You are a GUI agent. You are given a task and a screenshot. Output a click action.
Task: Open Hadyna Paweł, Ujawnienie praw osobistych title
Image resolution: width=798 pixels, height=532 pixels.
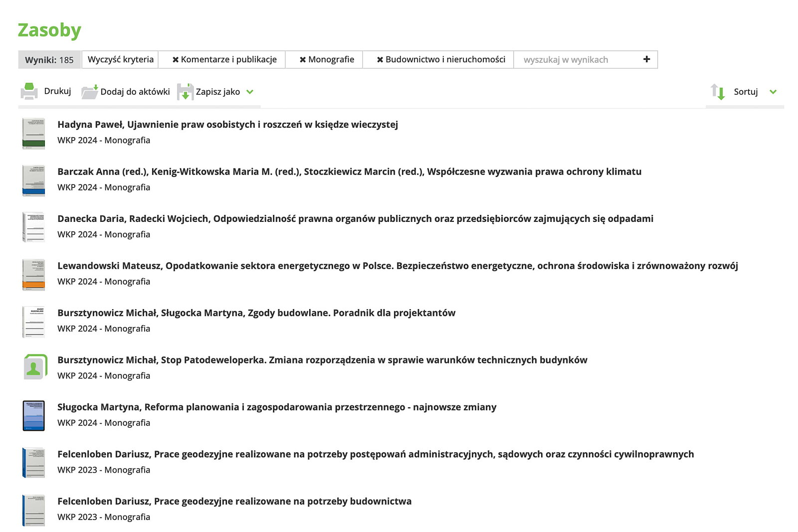[227, 125]
